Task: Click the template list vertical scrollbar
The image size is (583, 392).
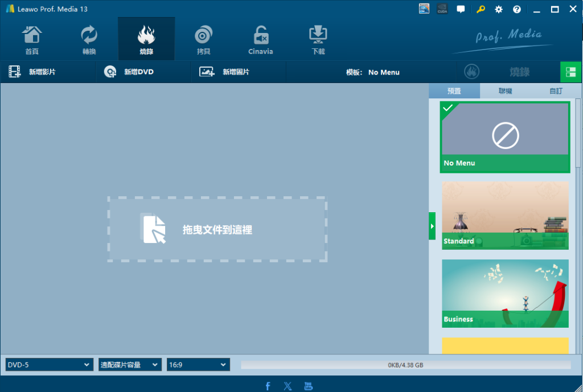Action: tap(577, 133)
